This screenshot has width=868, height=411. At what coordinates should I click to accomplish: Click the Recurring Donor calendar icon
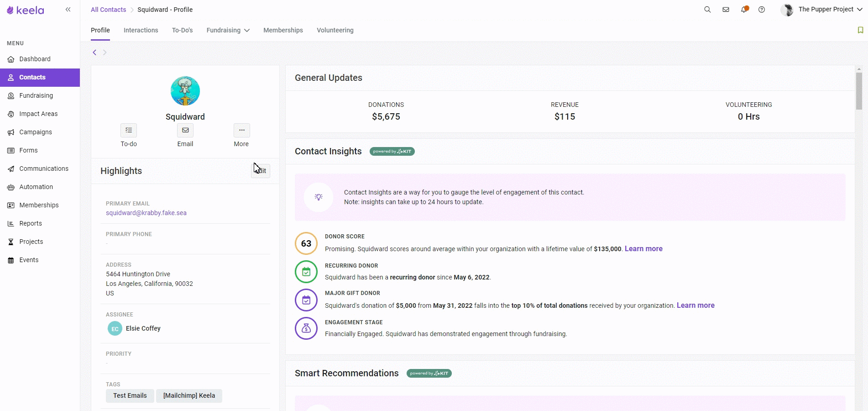(306, 272)
